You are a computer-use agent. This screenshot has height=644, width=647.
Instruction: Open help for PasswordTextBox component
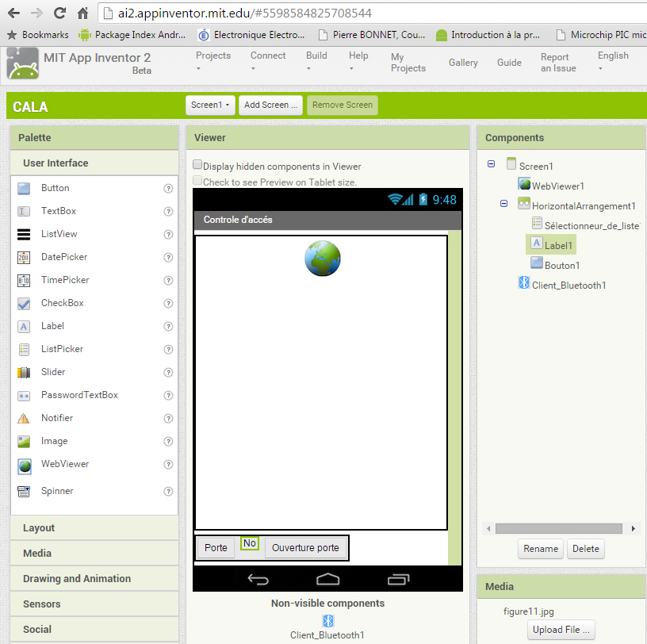coord(168,396)
